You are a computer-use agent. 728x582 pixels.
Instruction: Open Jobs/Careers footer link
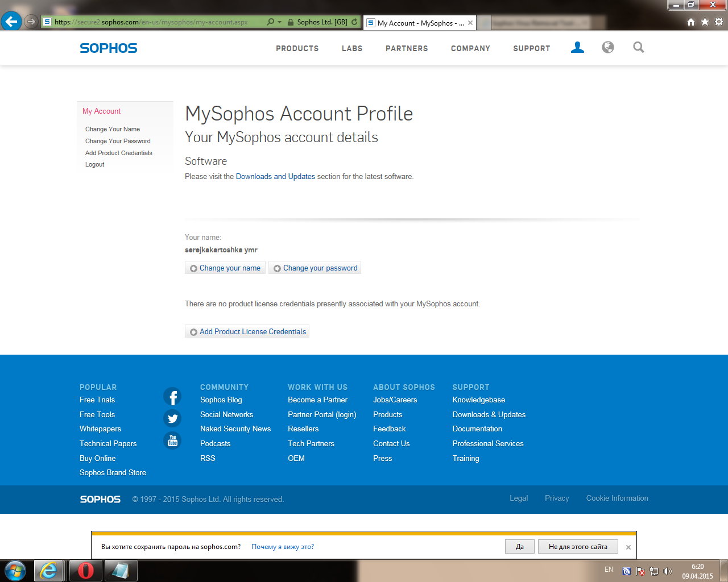tap(395, 400)
